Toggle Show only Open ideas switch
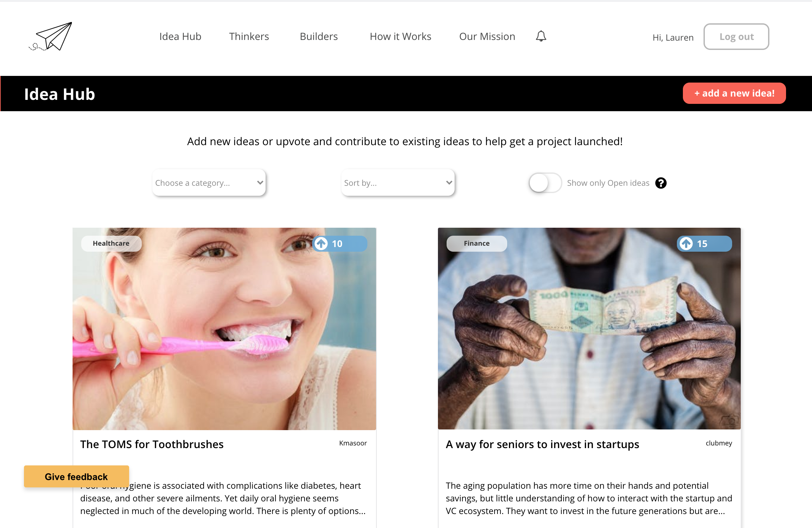The image size is (812, 528). click(x=545, y=183)
